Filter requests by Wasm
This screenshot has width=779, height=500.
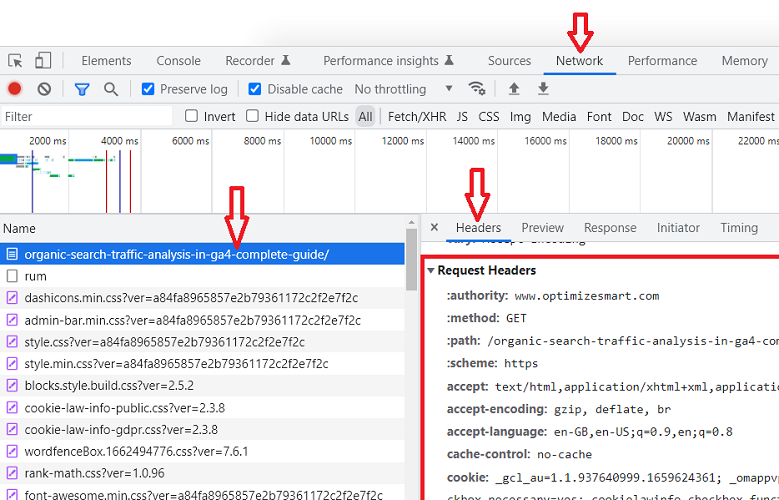700,117
